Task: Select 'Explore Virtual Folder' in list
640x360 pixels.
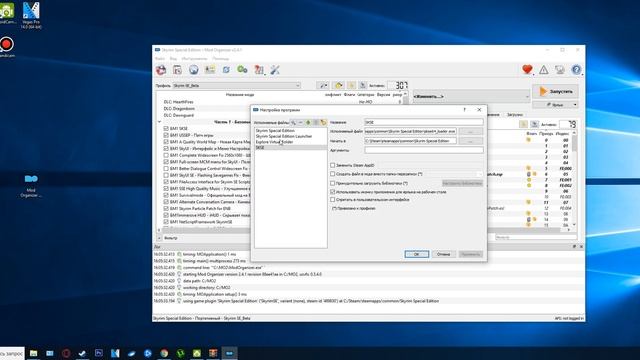Action: click(274, 142)
